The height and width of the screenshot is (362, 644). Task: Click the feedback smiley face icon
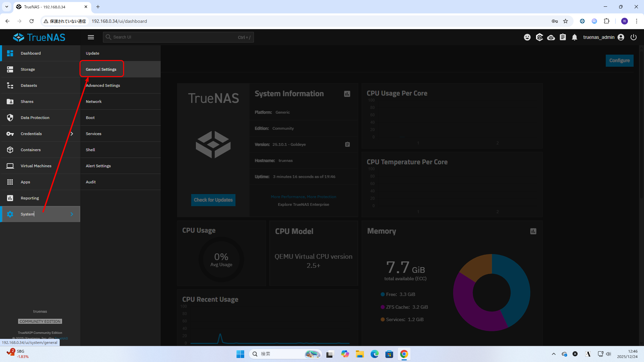coord(527,37)
